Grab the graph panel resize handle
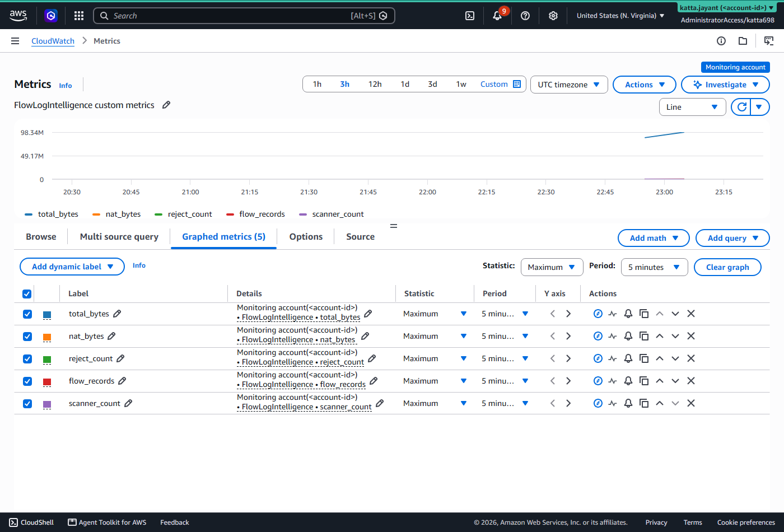 pos(394,226)
